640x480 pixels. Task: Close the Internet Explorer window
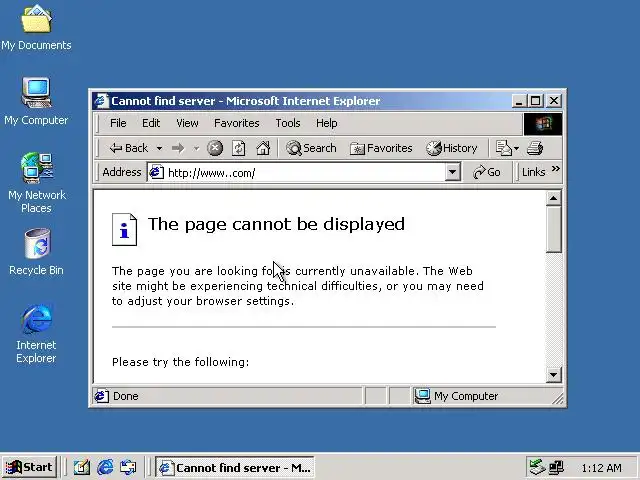point(554,101)
